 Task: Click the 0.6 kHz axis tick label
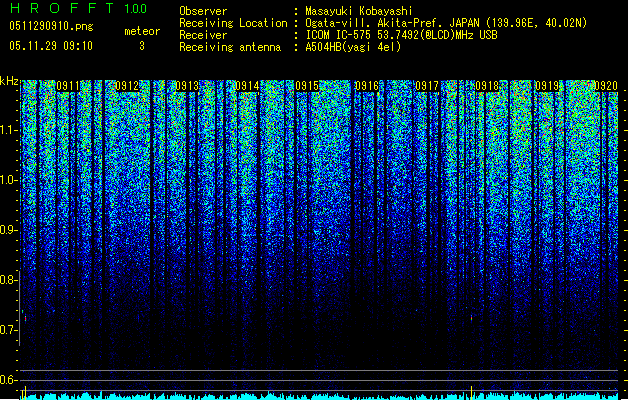(x=9, y=380)
